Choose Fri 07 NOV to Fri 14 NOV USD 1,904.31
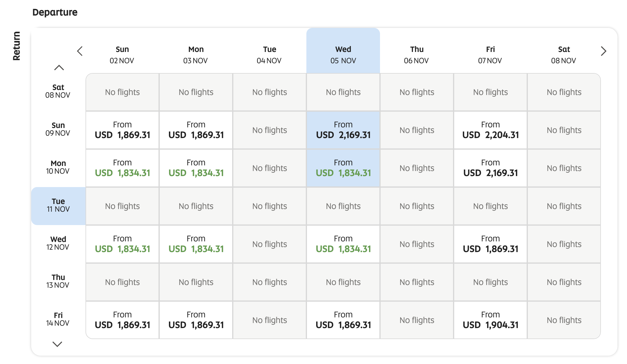The height and width of the screenshot is (364, 627). (x=490, y=320)
